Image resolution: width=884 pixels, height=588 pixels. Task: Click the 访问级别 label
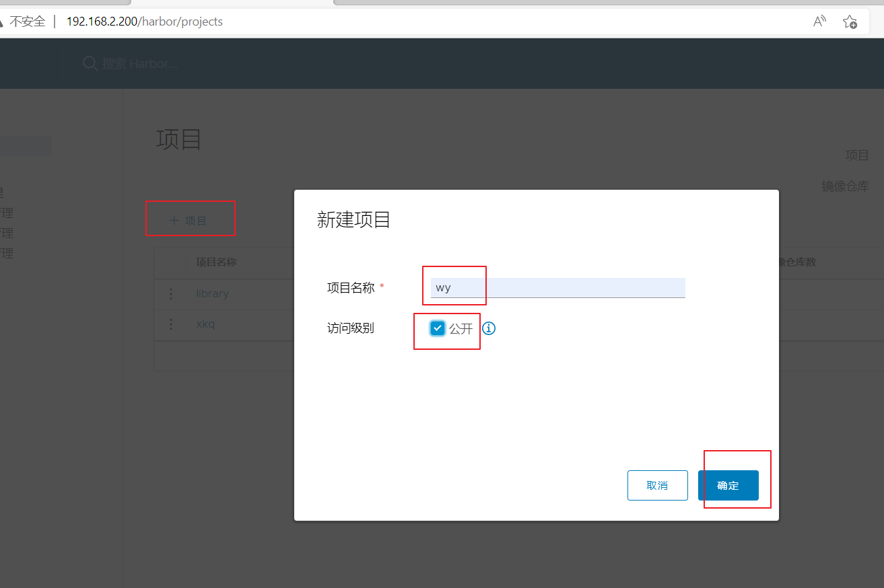[350, 328]
